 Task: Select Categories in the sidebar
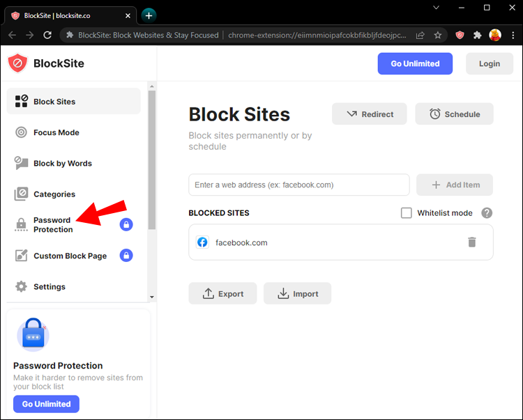[x=54, y=194]
